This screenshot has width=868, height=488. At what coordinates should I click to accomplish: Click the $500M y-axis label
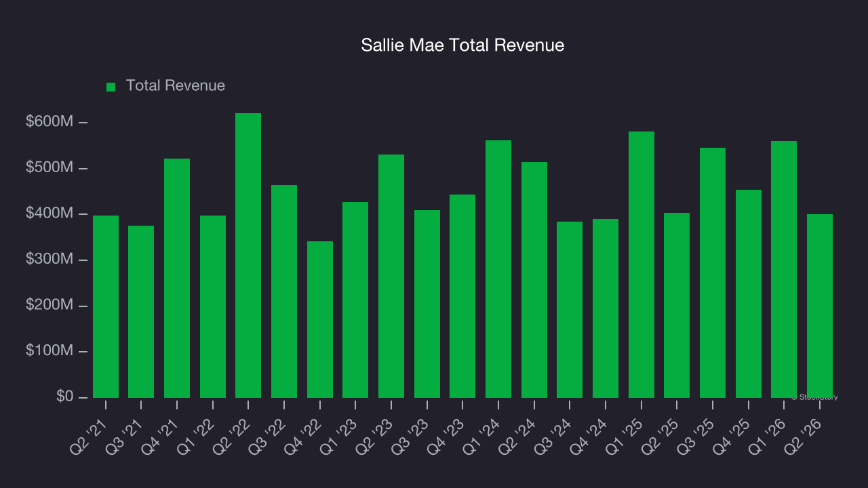coord(50,167)
